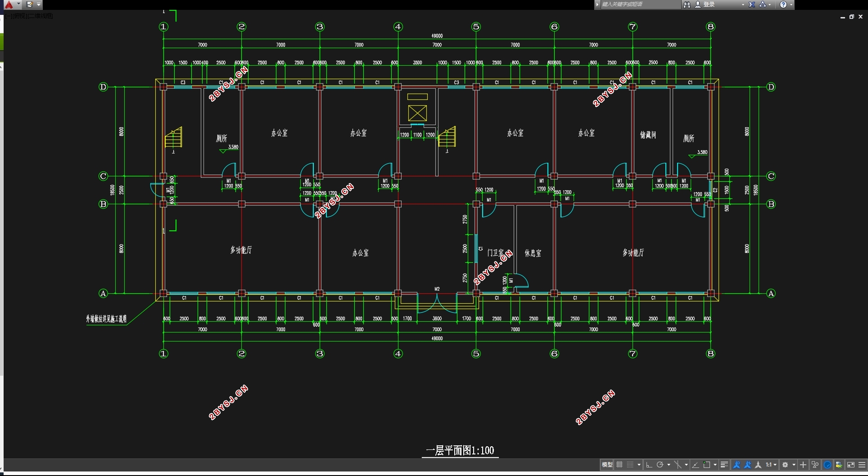
Task: Toggle lineweight display icon
Action: 724,465
